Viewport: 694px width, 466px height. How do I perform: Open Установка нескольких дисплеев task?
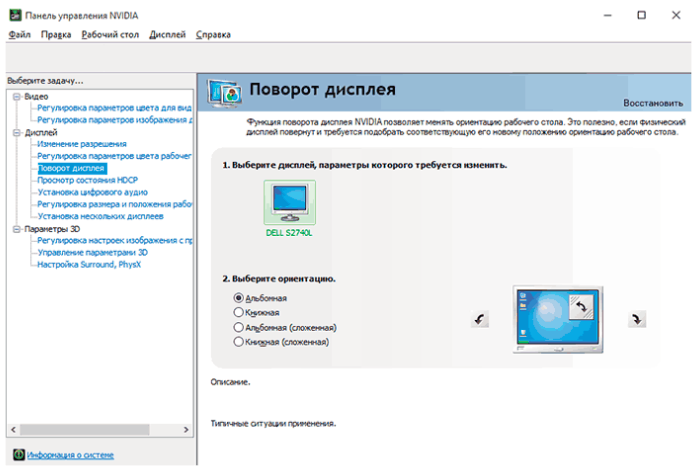tap(100, 216)
